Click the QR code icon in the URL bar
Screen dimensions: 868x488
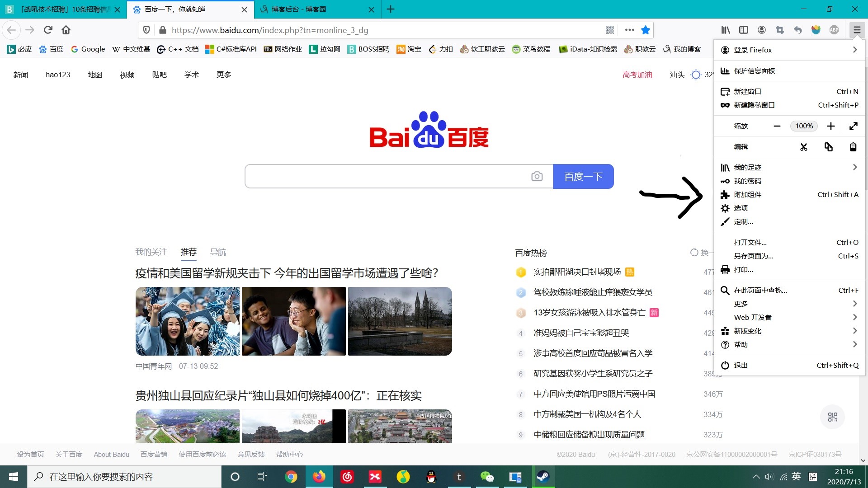tap(610, 30)
